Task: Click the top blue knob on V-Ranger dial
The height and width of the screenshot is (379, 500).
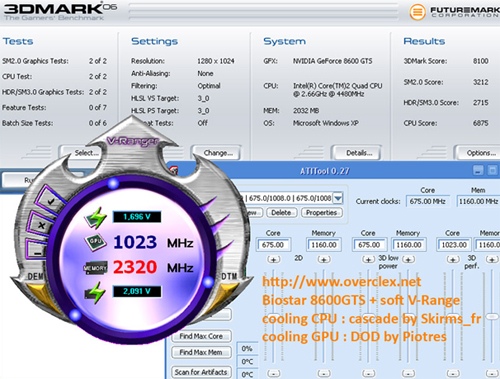Action: [113, 183]
